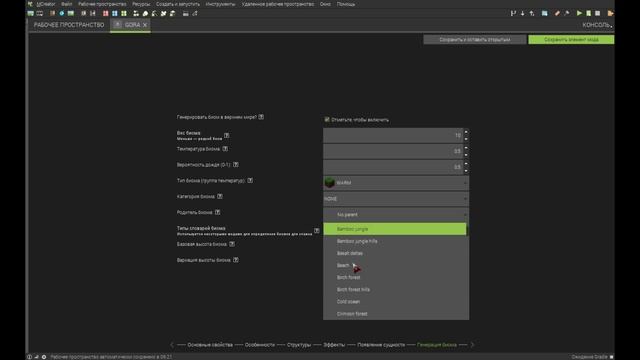Open help for biome category field
640x360 pixels.
pos(220,196)
